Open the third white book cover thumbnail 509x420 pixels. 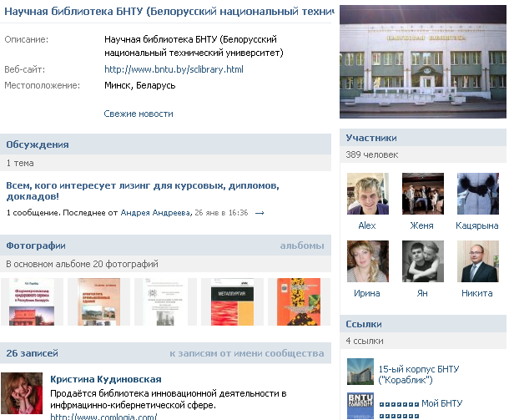165,301
